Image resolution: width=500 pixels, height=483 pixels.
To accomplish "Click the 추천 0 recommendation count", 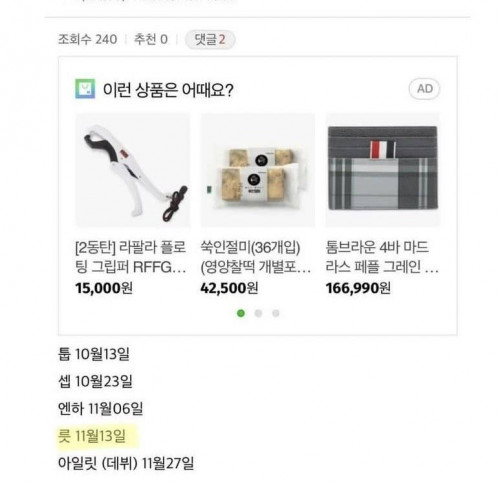I will coord(151,40).
